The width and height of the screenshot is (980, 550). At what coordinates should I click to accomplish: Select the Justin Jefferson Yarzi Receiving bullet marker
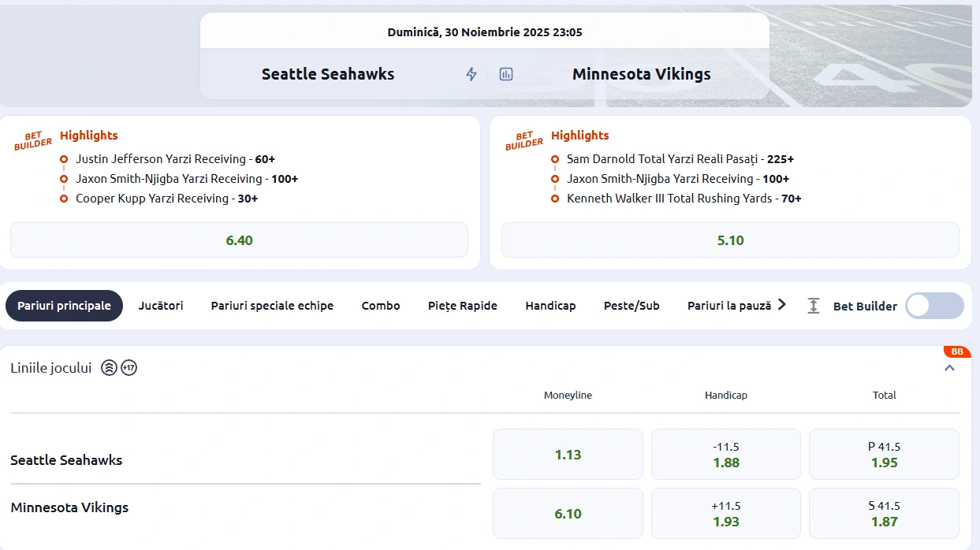tap(63, 158)
